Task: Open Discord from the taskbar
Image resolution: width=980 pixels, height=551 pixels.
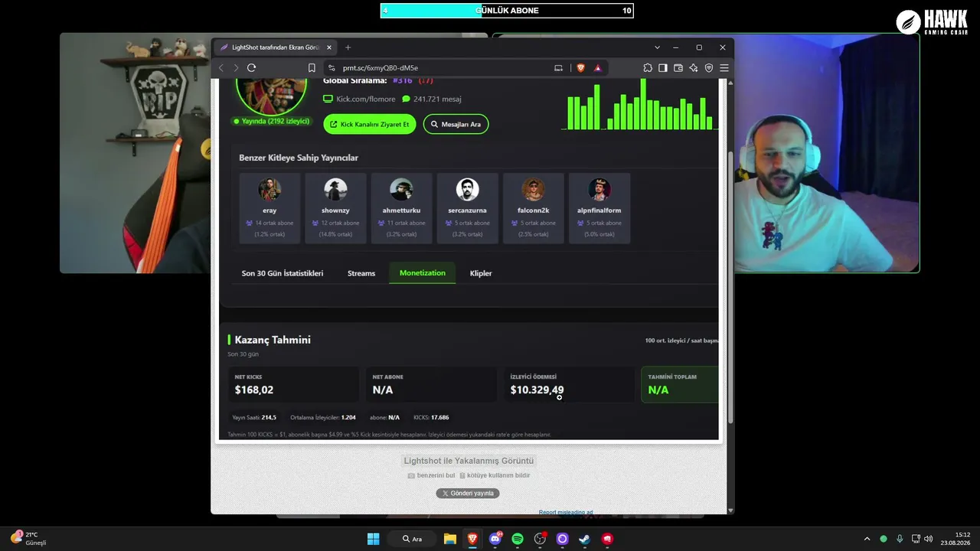Action: tap(495, 539)
